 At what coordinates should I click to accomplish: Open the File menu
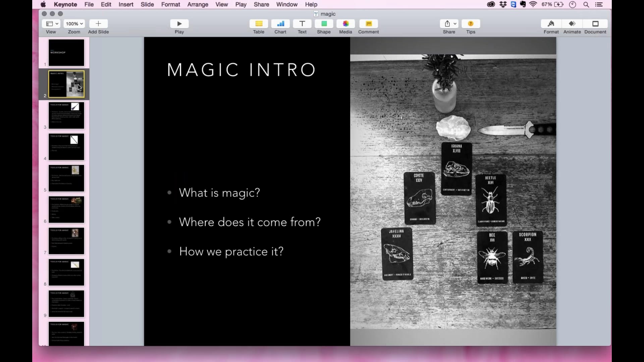89,4
